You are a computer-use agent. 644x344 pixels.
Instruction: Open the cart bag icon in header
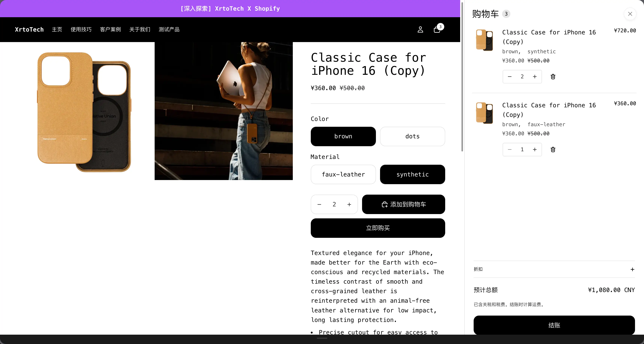click(x=437, y=30)
